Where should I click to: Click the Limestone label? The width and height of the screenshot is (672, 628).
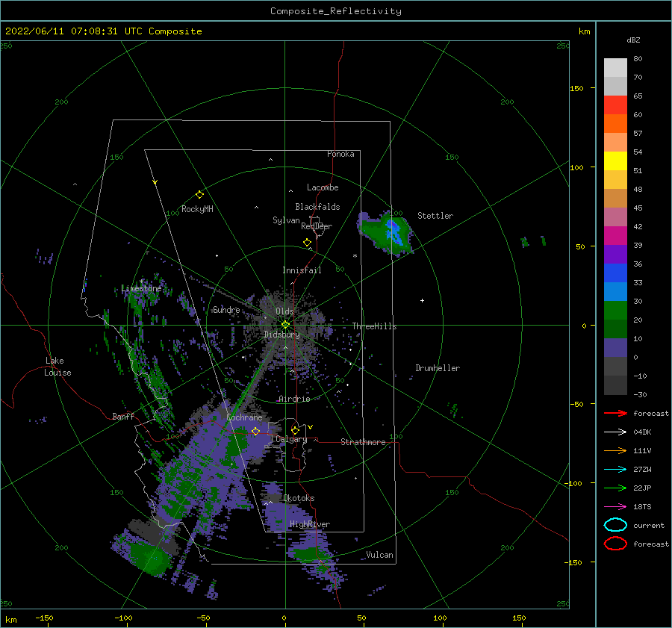[x=141, y=288]
